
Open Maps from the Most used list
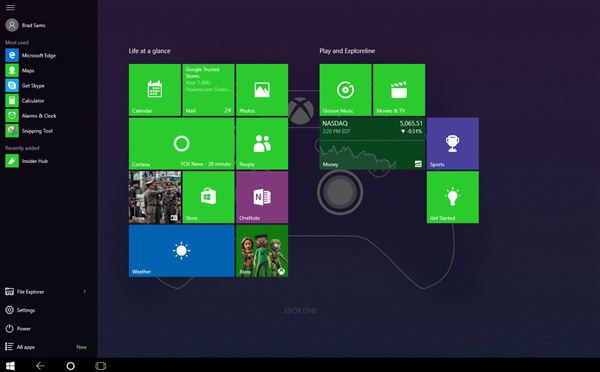tap(20, 70)
